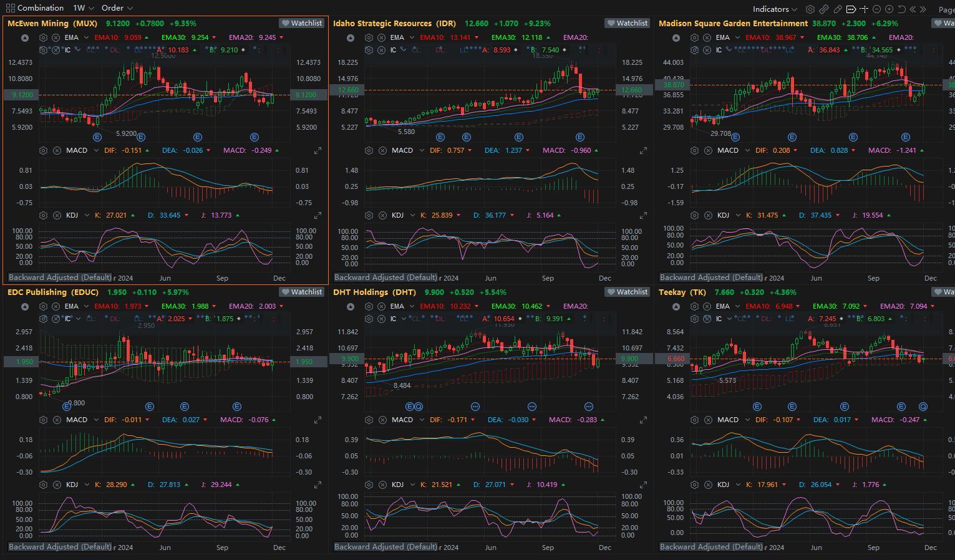Image resolution: width=955 pixels, height=560 pixels.
Task: Select the McEwen Mining (MUX) title
Action: coord(52,23)
